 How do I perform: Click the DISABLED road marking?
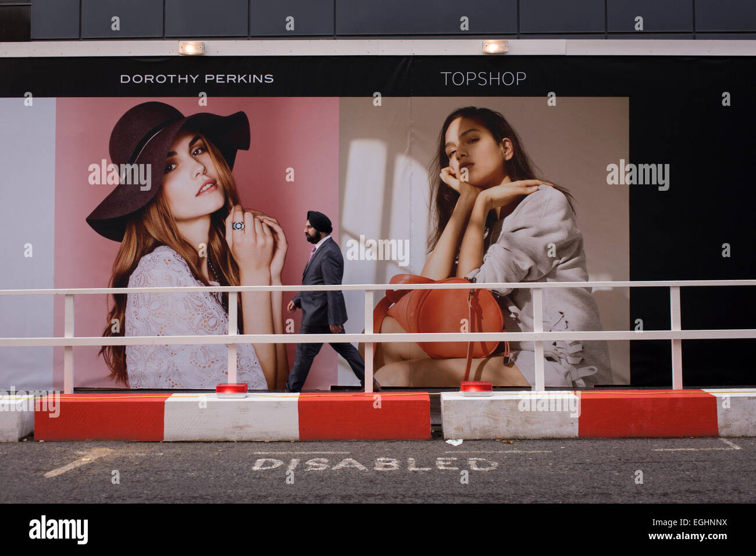click(x=376, y=464)
